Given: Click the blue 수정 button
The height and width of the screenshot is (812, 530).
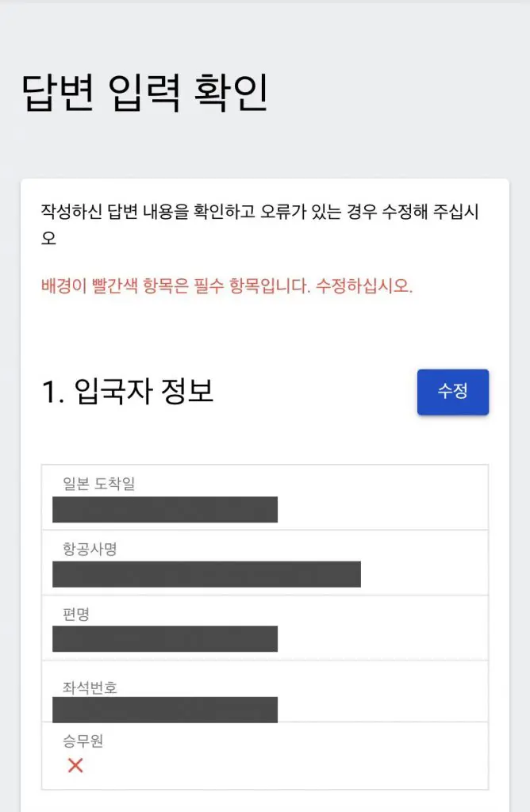Looking at the screenshot, I should coord(452,392).
